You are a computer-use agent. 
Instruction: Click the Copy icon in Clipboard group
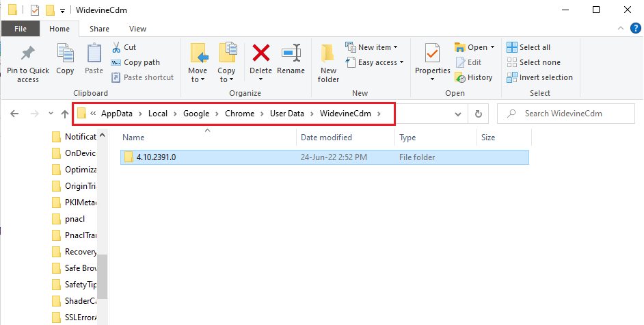coord(65,53)
